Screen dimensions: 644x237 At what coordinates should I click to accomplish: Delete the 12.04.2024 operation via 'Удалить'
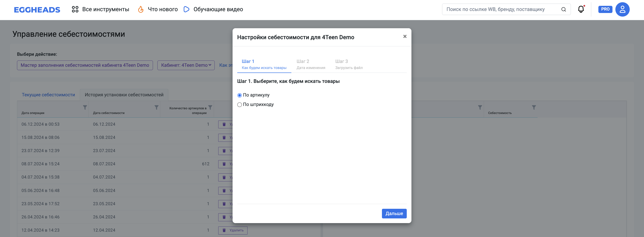pos(233,230)
